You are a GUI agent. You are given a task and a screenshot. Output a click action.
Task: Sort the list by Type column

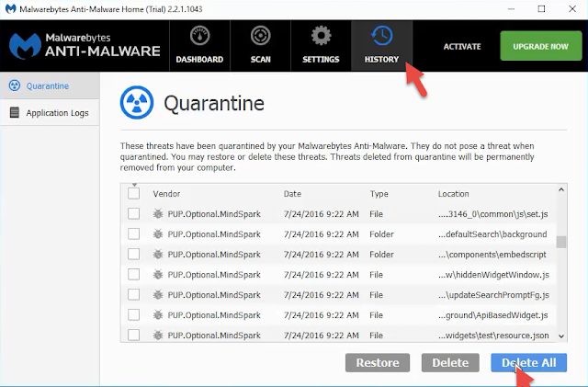tap(379, 194)
